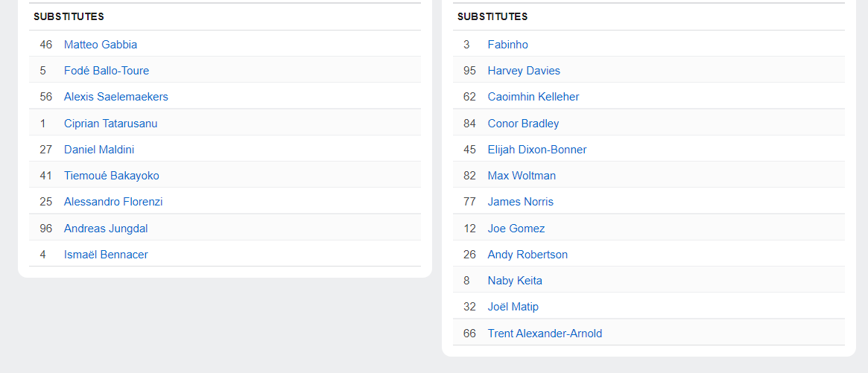Open Elijah Dixon-Bonner's page
868x373 pixels.
[537, 149]
